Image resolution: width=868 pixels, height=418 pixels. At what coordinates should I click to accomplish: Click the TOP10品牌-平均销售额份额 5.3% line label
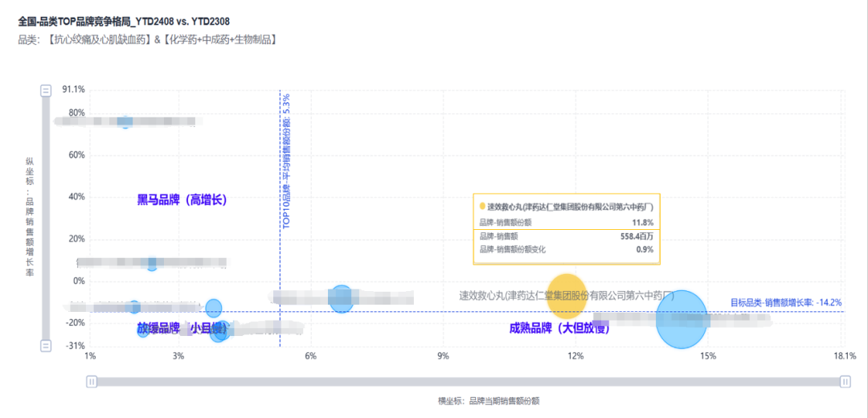click(x=286, y=161)
